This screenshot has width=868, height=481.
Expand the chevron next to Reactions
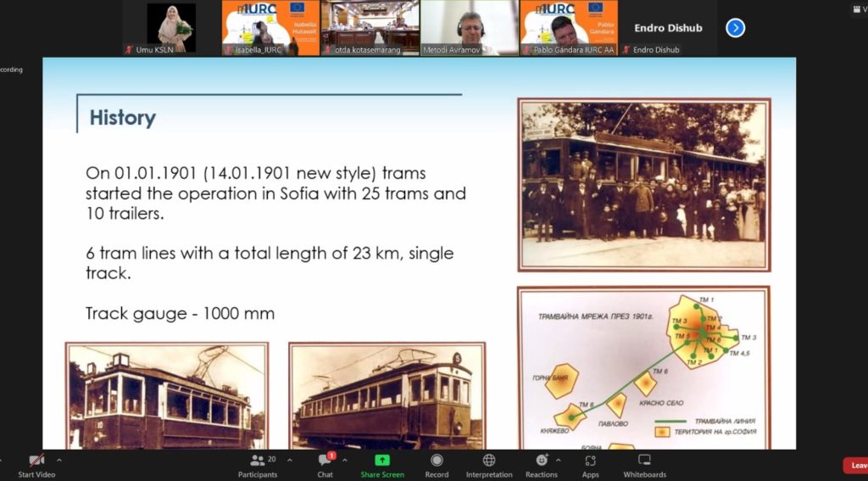click(558, 460)
